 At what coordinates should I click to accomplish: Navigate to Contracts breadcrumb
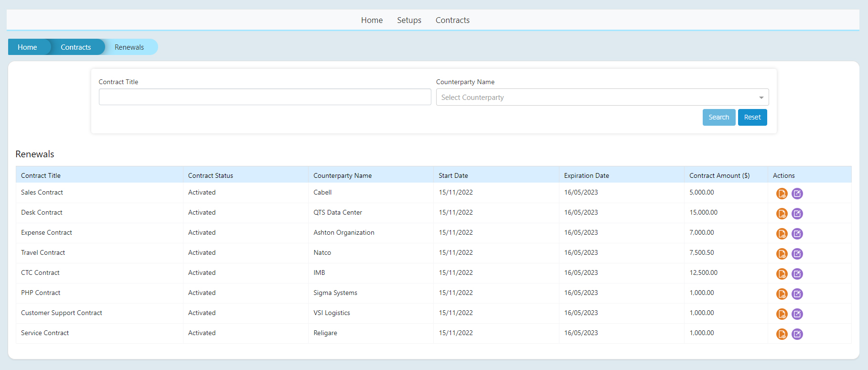pyautogui.click(x=75, y=47)
